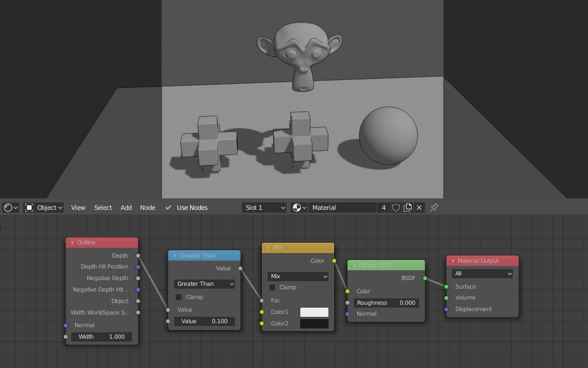Click the BSDF output socket
Viewport: 588px width, 368px height.
click(x=425, y=278)
